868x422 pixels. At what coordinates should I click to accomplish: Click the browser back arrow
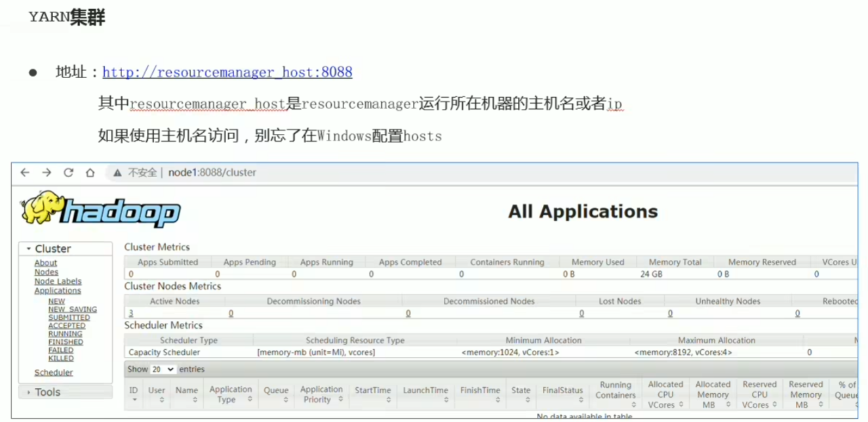tap(25, 173)
